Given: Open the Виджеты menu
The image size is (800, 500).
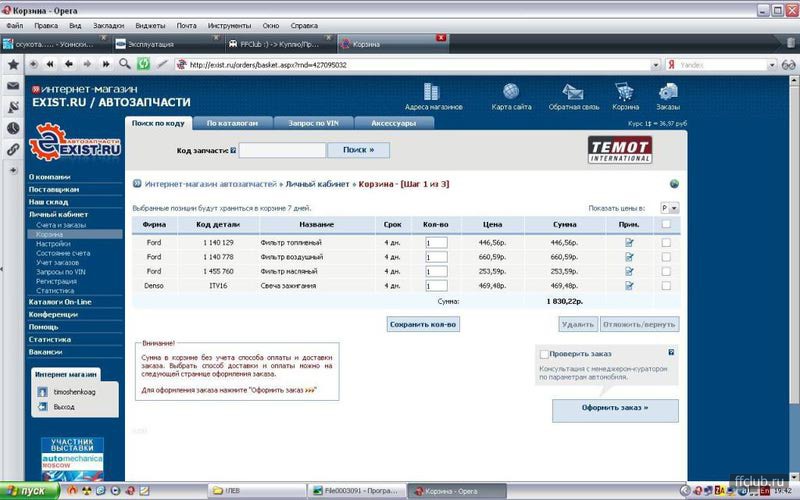Looking at the screenshot, I should [x=150, y=26].
